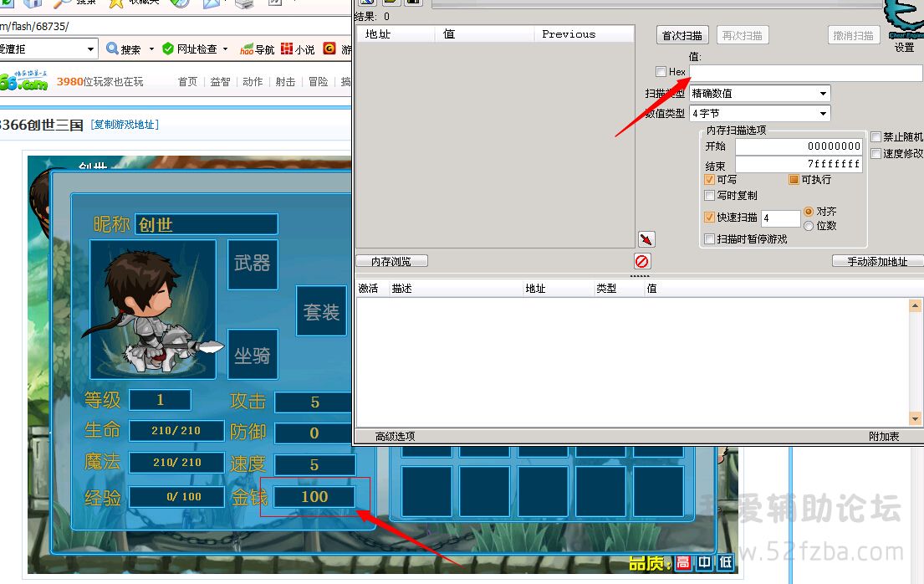Screen dimensions: 924x584
Task: Enable the 速度修改 checkbox
Action: 876,153
